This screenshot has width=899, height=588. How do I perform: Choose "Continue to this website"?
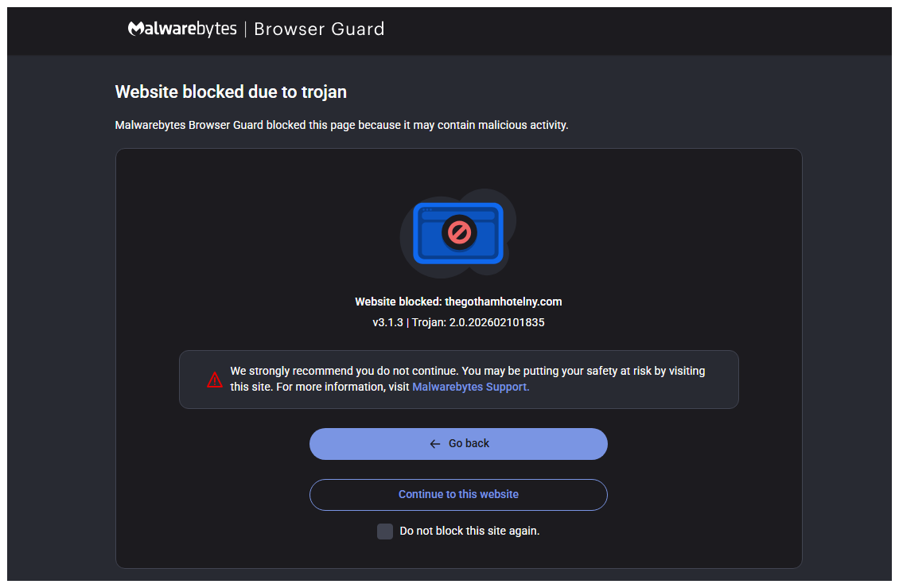click(458, 494)
